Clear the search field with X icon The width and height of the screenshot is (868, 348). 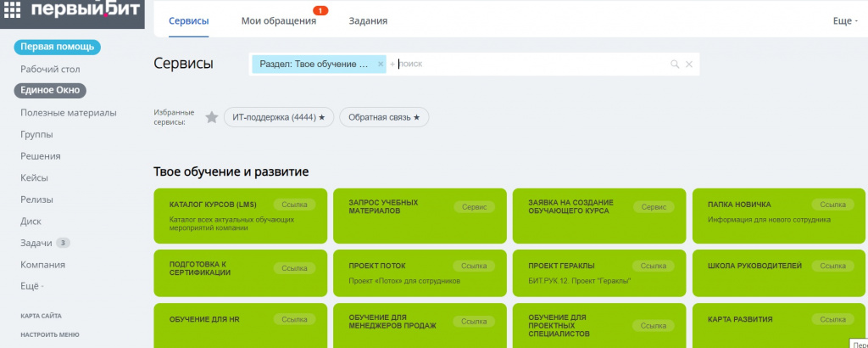coord(689,64)
